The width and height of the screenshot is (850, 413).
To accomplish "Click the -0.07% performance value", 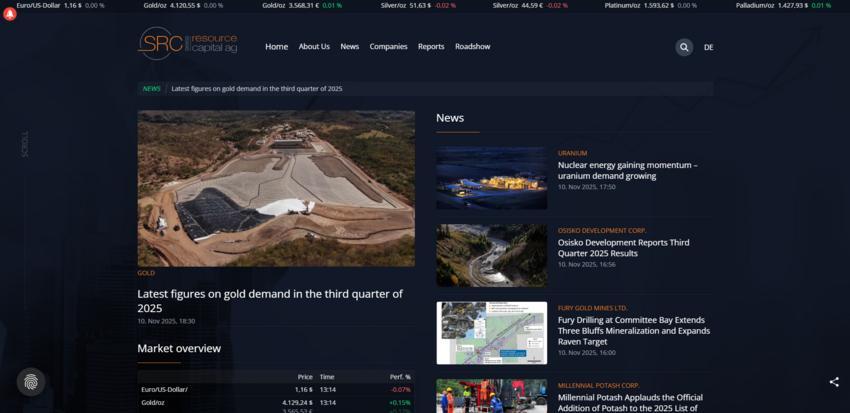I will tap(401, 390).
